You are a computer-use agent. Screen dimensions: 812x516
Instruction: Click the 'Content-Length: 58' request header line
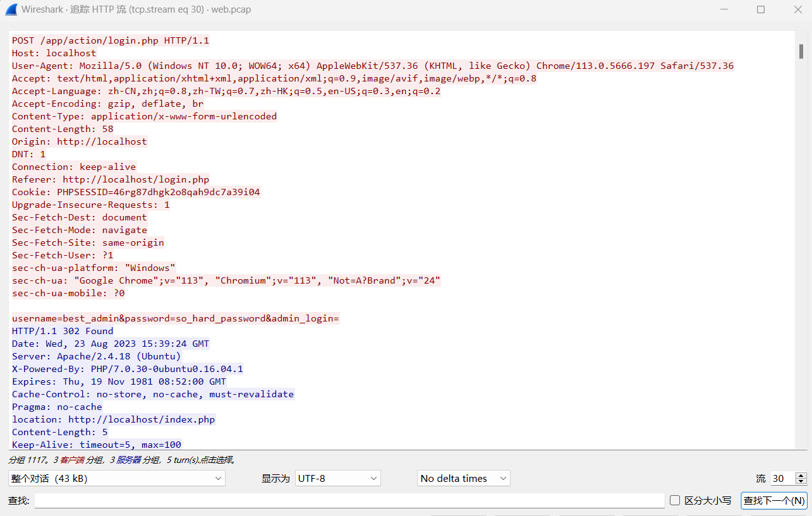[x=63, y=129]
